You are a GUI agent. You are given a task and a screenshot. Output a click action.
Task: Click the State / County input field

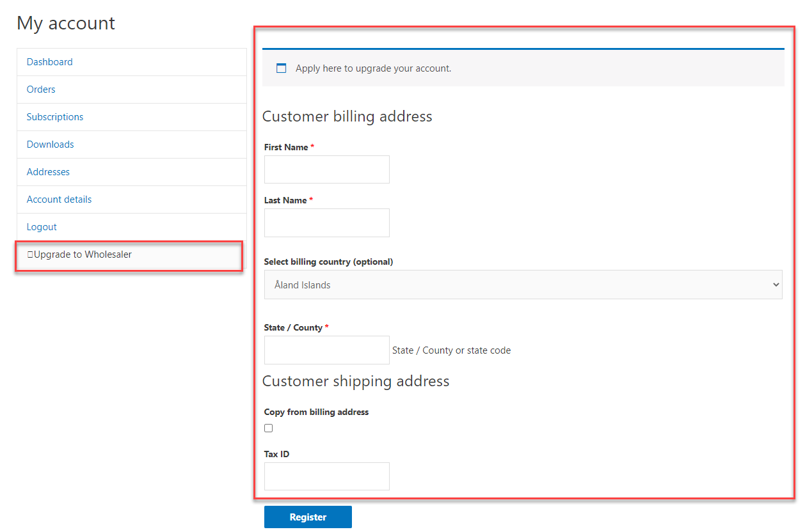point(326,350)
